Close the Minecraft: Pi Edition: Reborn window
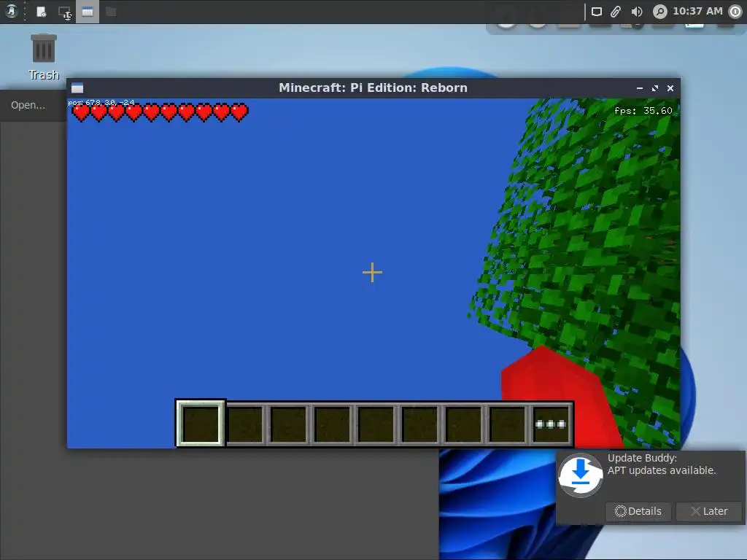The height and width of the screenshot is (560, 747). tap(670, 88)
